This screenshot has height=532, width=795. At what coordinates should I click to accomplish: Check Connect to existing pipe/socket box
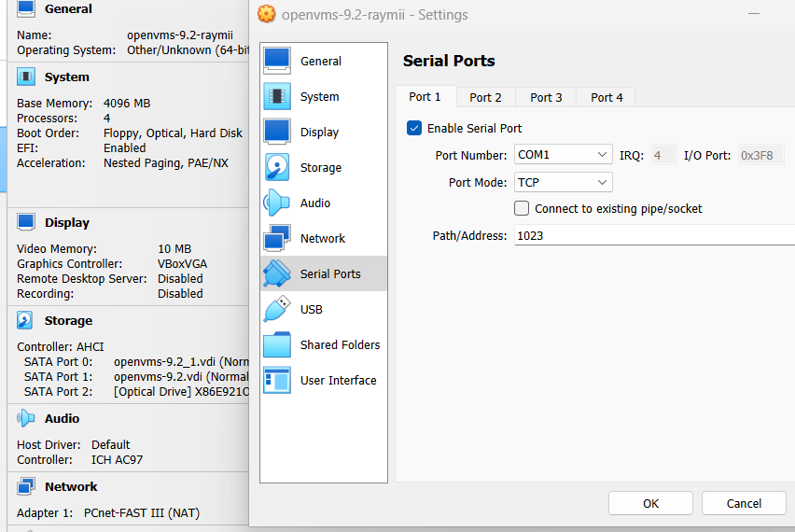click(522, 208)
